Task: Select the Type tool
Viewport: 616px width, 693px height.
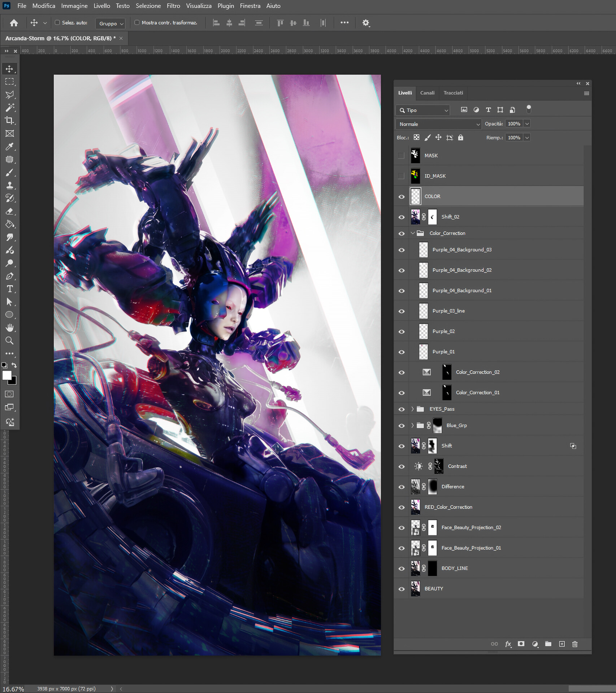Action: click(x=10, y=289)
